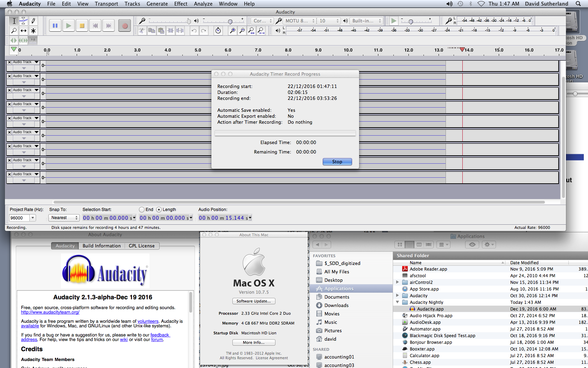588x368 pixels.
Task: Skip to start of project
Action: tap(95, 26)
